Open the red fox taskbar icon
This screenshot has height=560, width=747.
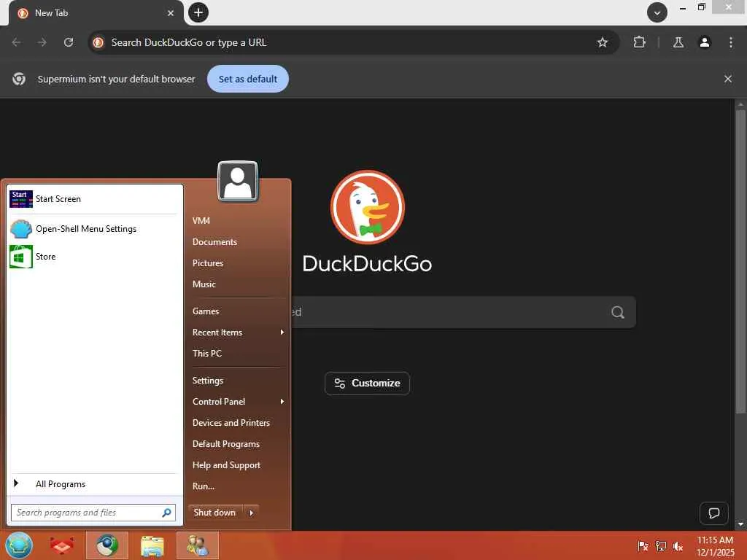(63, 545)
